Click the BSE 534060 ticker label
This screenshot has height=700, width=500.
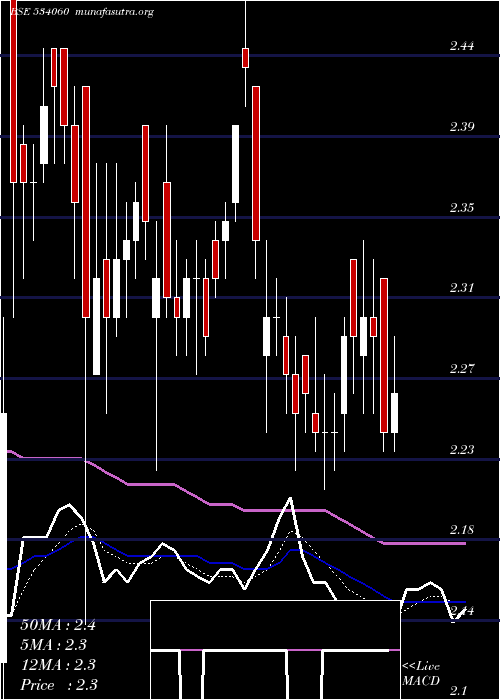click(x=39, y=12)
